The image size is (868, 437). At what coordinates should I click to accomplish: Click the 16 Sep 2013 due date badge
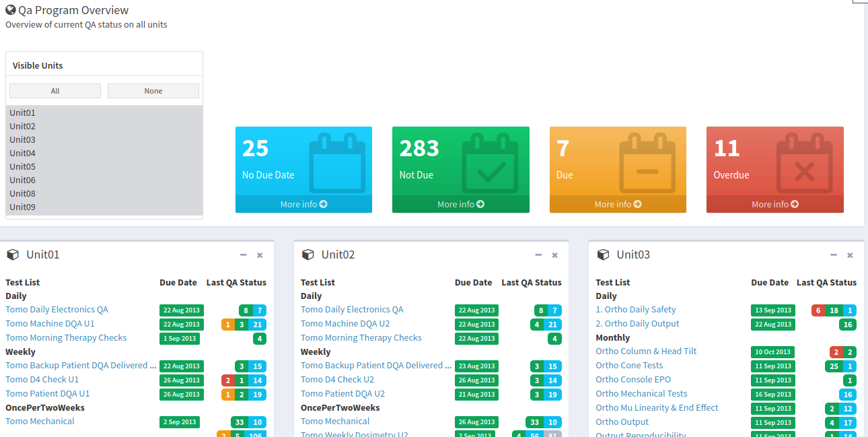(x=772, y=395)
